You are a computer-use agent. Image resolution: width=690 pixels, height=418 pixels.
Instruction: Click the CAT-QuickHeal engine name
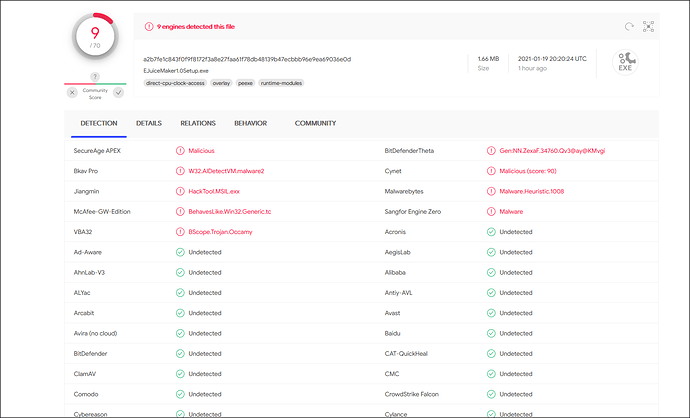coord(406,353)
